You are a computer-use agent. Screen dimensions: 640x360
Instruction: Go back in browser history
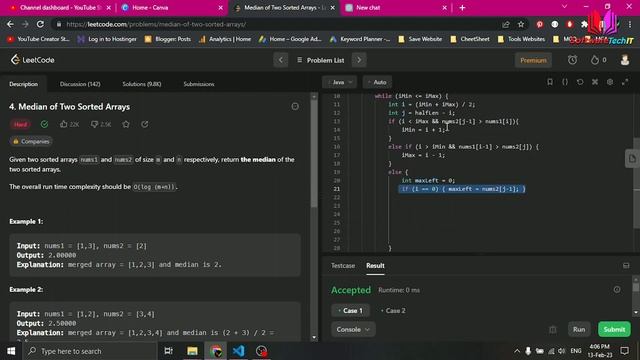coord(10,24)
